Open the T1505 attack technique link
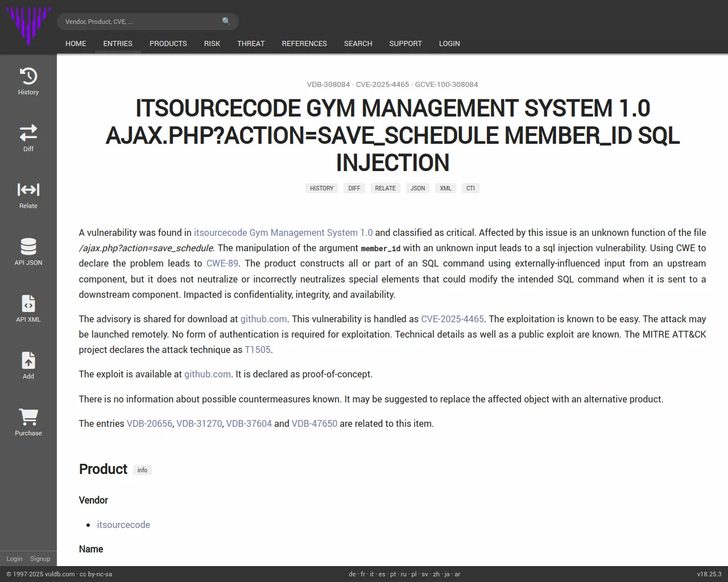This screenshot has height=582, width=728. point(258,350)
